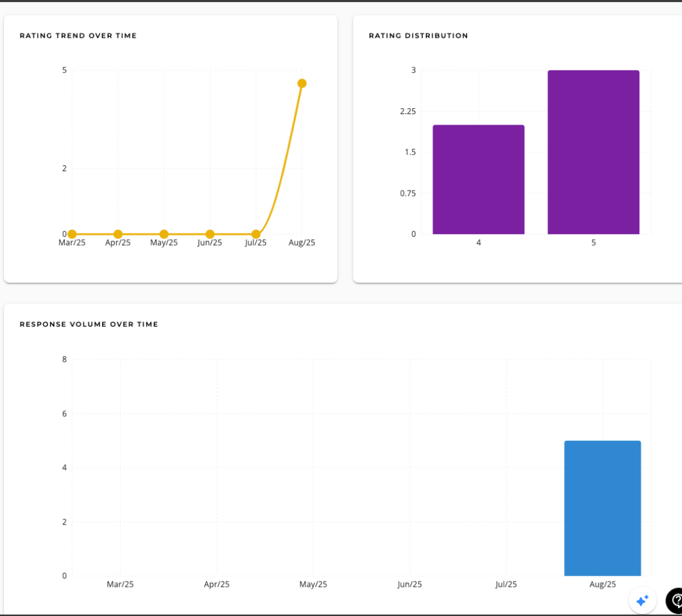Open the black help chat bubble
Image resolution: width=682 pixels, height=616 pixels.
(675, 600)
